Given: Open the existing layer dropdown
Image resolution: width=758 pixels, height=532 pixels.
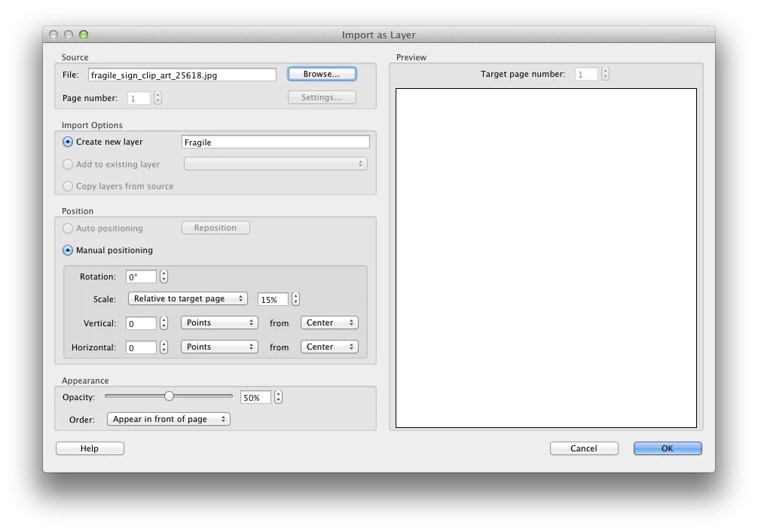Looking at the screenshot, I should (276, 164).
